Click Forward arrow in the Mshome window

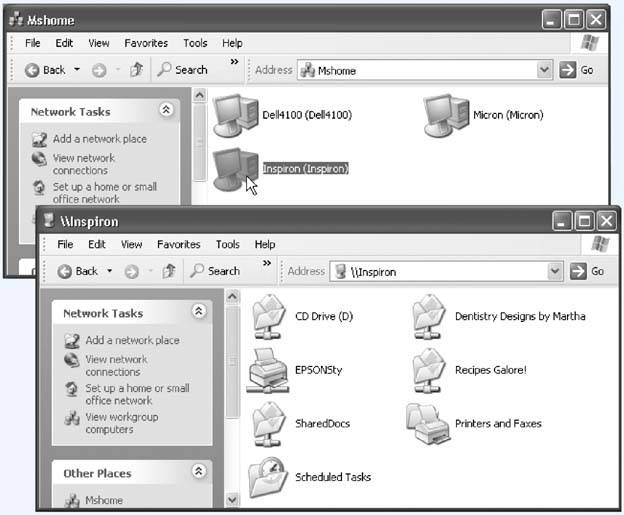pos(99,70)
